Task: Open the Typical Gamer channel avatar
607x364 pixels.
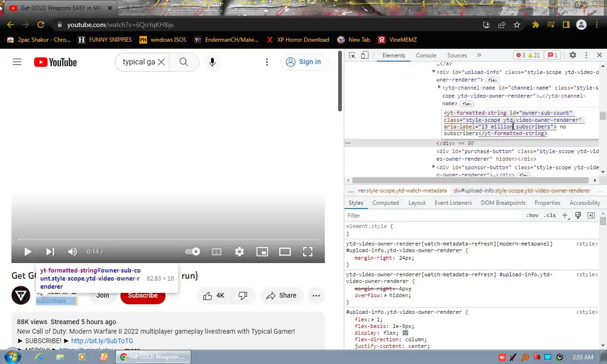Action: 21,295
